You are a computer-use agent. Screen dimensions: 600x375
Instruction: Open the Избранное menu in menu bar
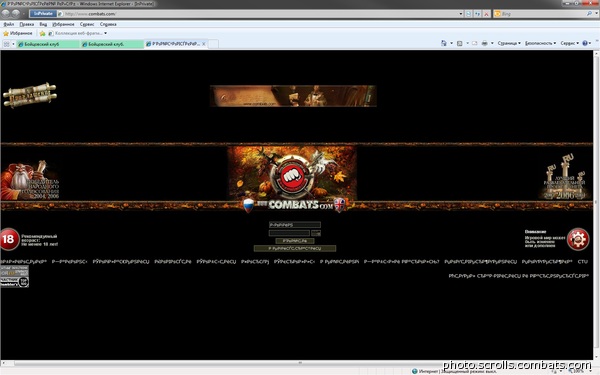(63, 24)
